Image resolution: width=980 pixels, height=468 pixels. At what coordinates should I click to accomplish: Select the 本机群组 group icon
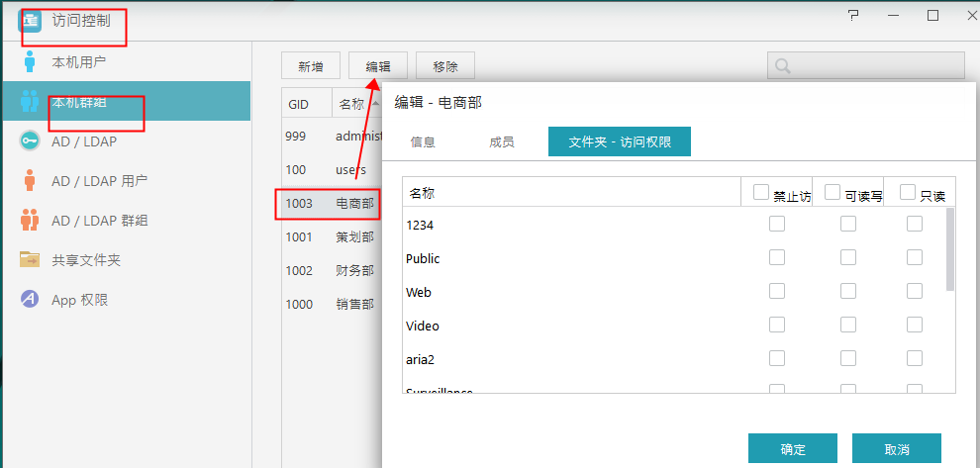[x=30, y=101]
